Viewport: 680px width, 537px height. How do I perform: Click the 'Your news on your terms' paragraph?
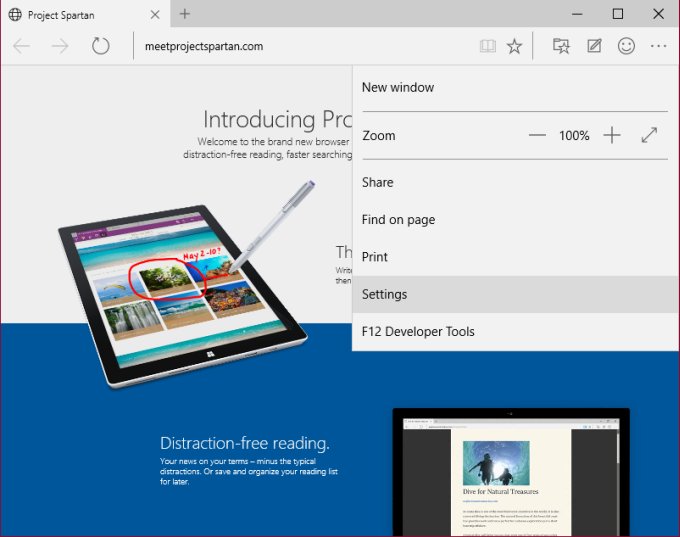tap(248, 472)
